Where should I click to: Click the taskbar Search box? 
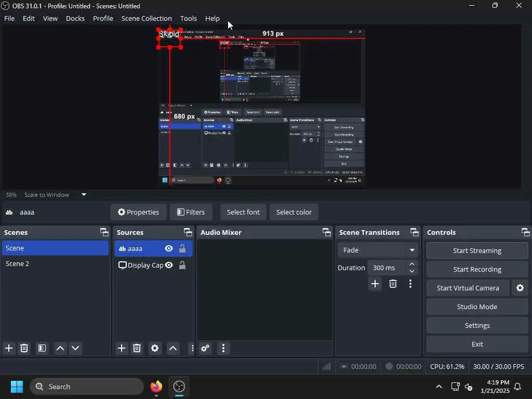point(87,387)
